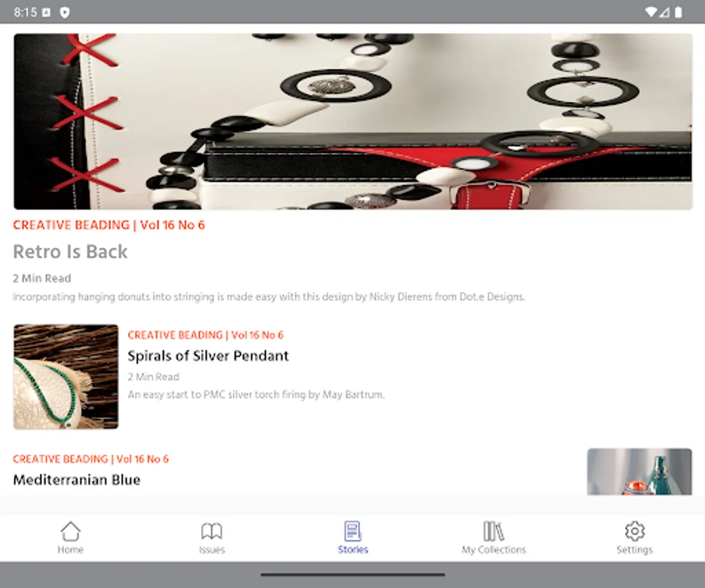Tap the '2 Min Read' text under Retro Is Back
705x588 pixels.
42,278
